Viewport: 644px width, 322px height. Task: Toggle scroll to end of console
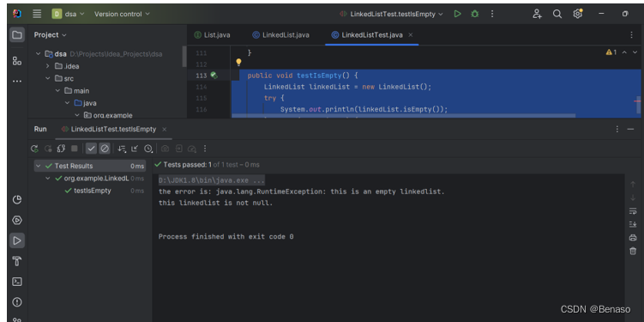[x=633, y=224]
